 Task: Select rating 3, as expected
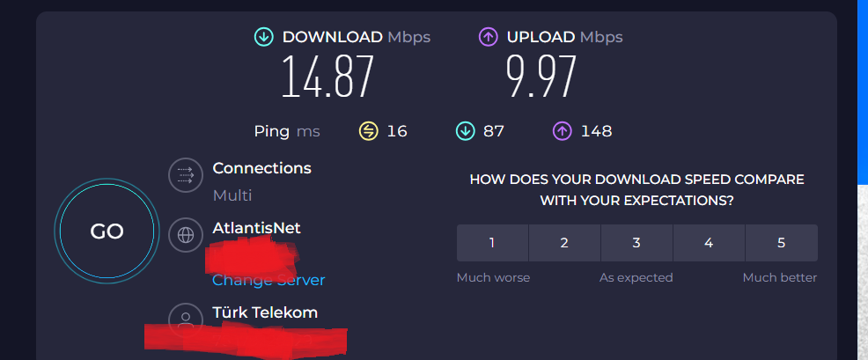click(636, 243)
